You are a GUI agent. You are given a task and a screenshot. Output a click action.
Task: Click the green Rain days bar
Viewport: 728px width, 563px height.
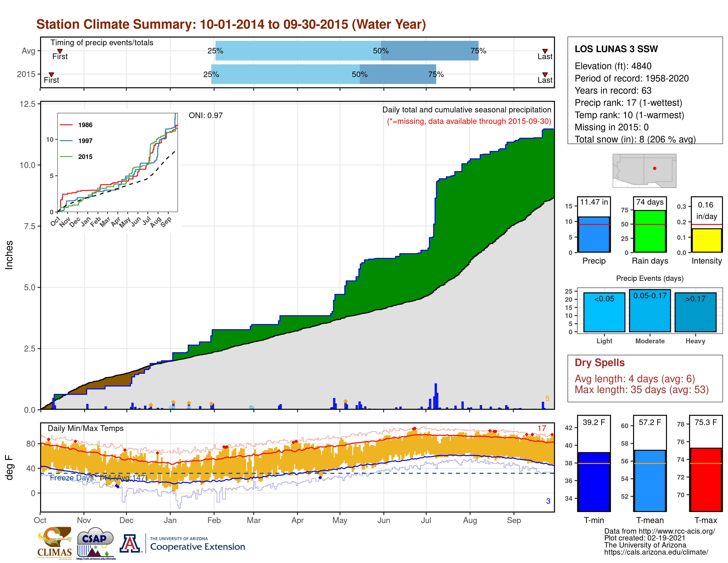click(x=650, y=231)
